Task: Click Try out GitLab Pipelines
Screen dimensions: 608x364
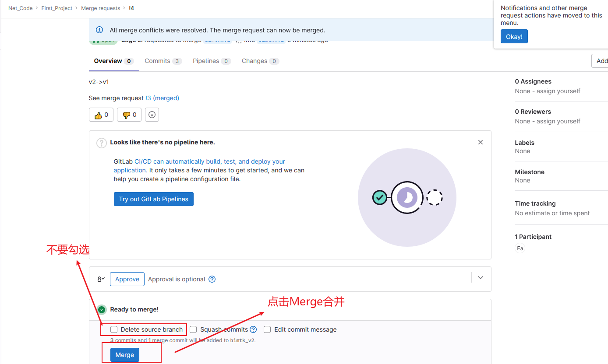Action: [x=153, y=199]
